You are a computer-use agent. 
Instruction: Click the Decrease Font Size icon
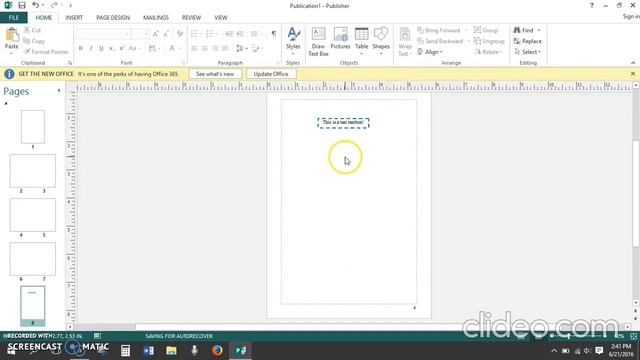166,34
